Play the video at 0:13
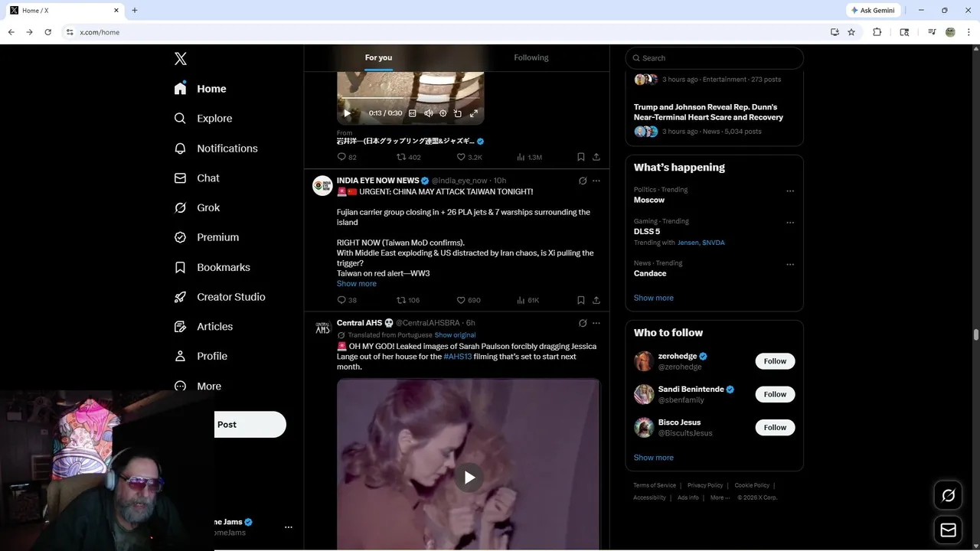 (x=347, y=113)
